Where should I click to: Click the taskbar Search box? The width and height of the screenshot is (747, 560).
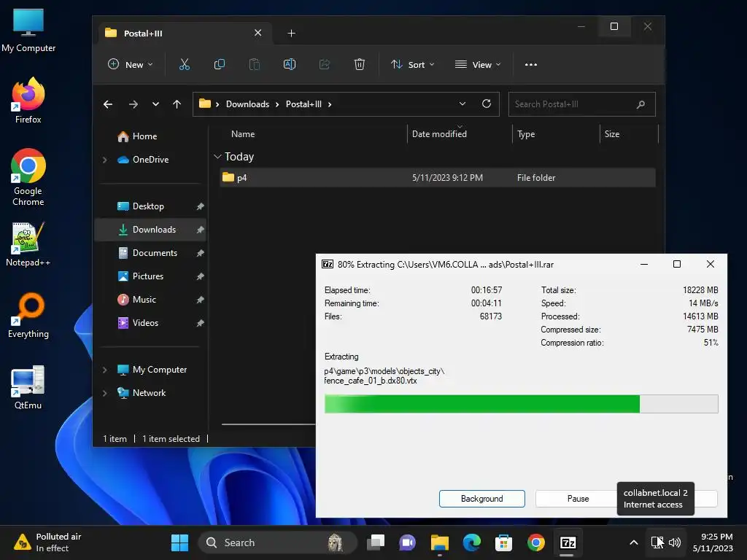tap(278, 542)
